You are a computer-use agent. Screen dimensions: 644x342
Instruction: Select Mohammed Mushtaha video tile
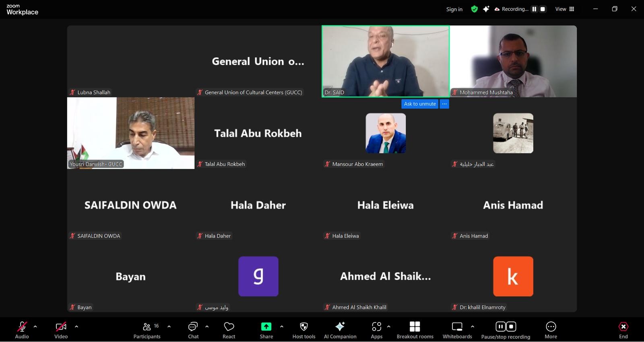pos(513,61)
